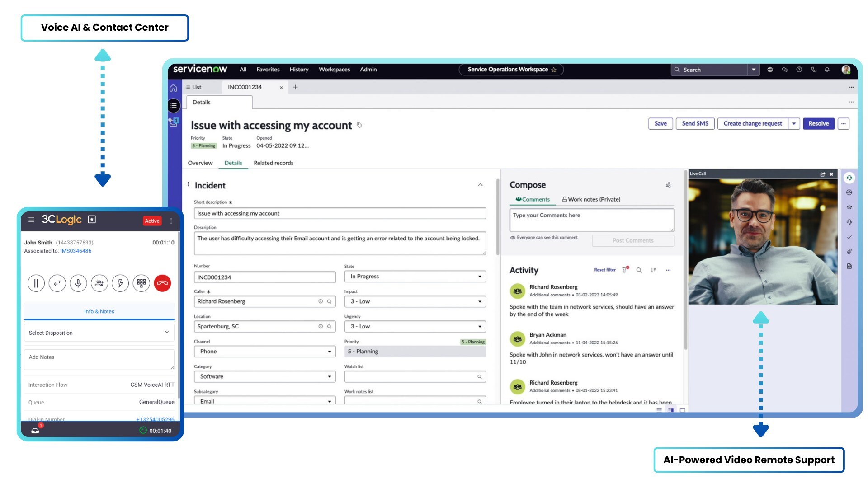Click the Send SMS button
Screen dimensions: 868x488
tap(695, 124)
